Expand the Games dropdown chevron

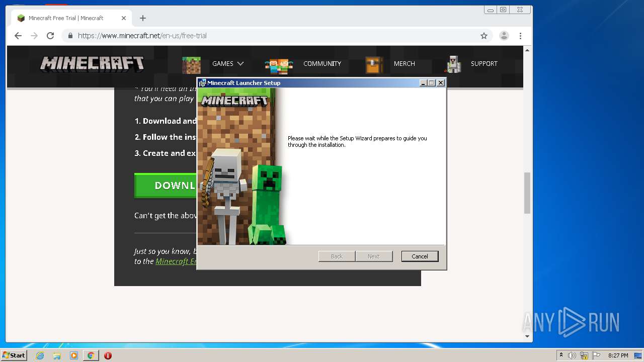click(x=240, y=64)
